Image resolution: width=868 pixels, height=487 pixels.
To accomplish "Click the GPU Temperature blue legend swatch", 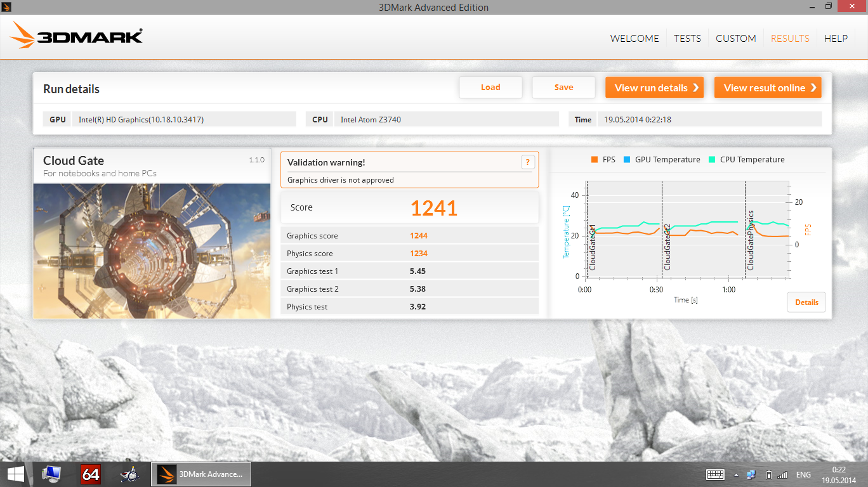I will [x=626, y=160].
